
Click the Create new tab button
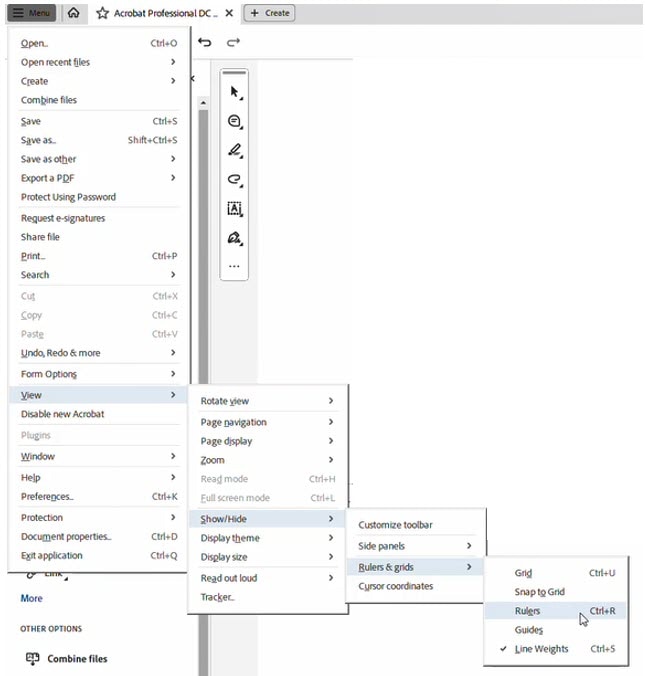(x=270, y=13)
